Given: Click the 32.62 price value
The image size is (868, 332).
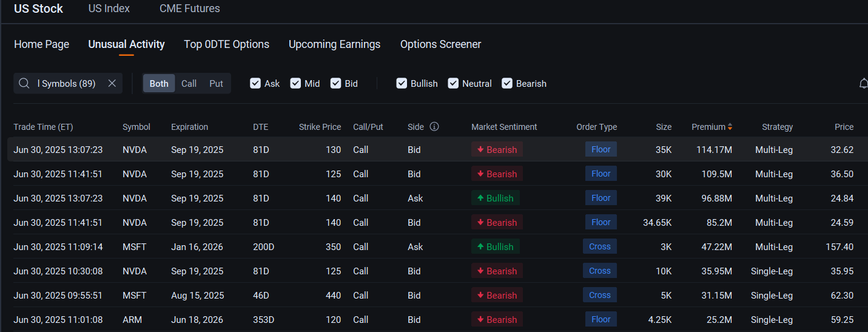Looking at the screenshot, I should click(x=842, y=149).
